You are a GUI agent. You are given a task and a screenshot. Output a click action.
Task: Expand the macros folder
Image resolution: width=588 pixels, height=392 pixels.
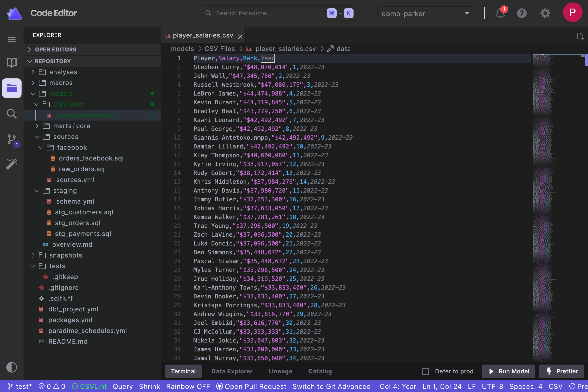coord(92,83)
